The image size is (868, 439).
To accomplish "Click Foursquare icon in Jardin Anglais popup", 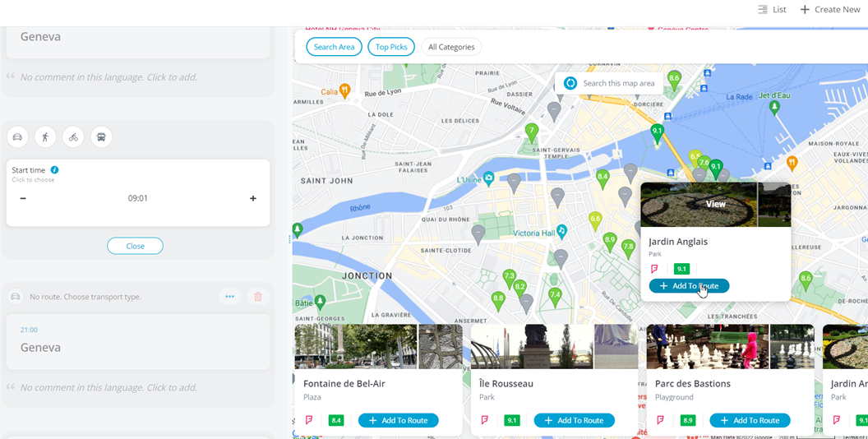I will point(654,269).
